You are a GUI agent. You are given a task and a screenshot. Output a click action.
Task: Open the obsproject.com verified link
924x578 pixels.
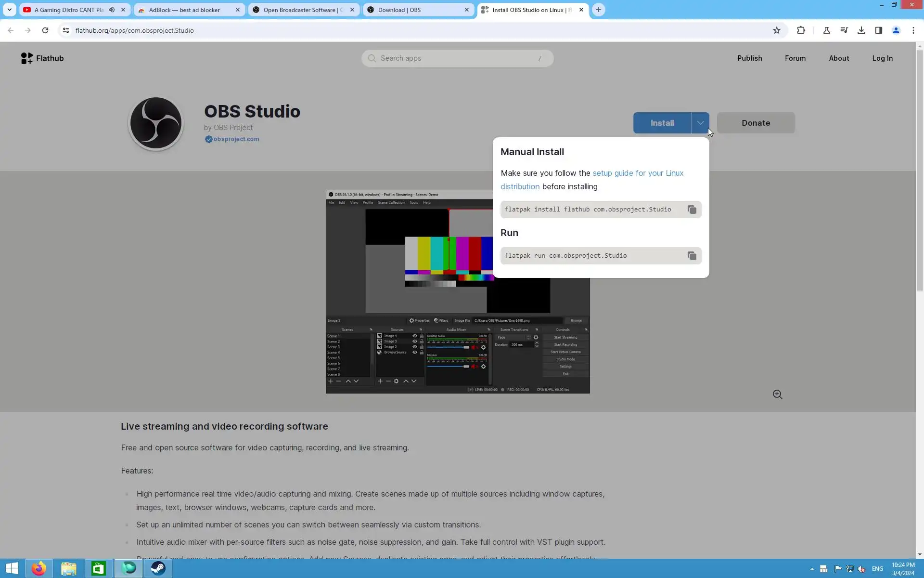pyautogui.click(x=236, y=139)
